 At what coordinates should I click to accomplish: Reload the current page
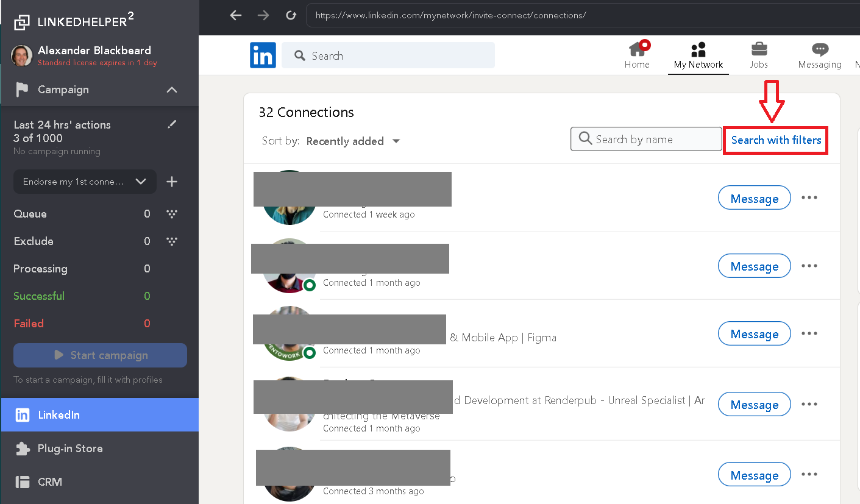[x=291, y=15]
